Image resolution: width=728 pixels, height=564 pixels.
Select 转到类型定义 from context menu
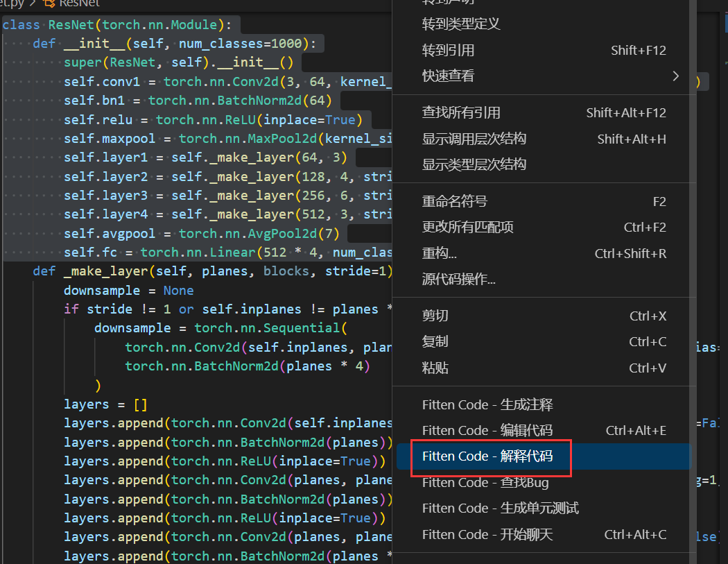tap(461, 24)
